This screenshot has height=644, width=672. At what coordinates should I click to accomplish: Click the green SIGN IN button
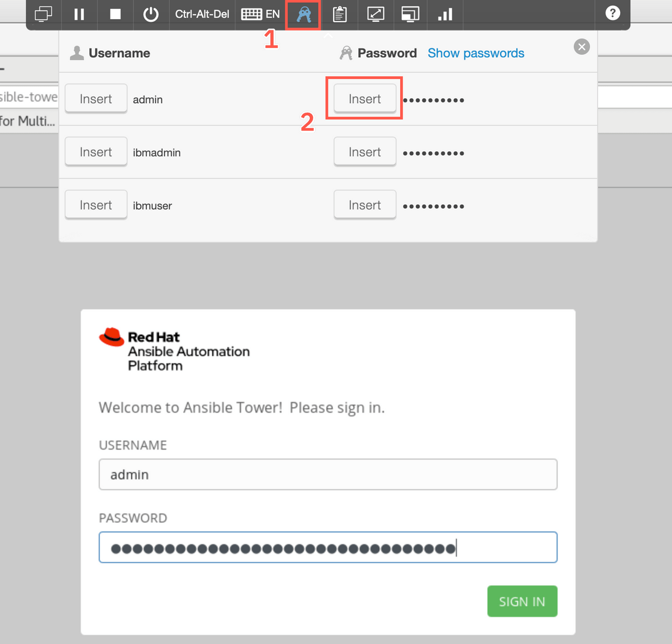pos(522,601)
